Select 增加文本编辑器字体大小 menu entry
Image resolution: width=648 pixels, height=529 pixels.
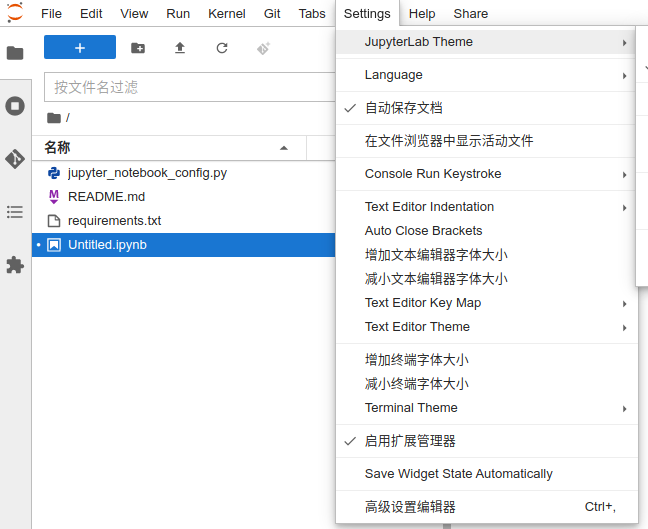(485, 255)
